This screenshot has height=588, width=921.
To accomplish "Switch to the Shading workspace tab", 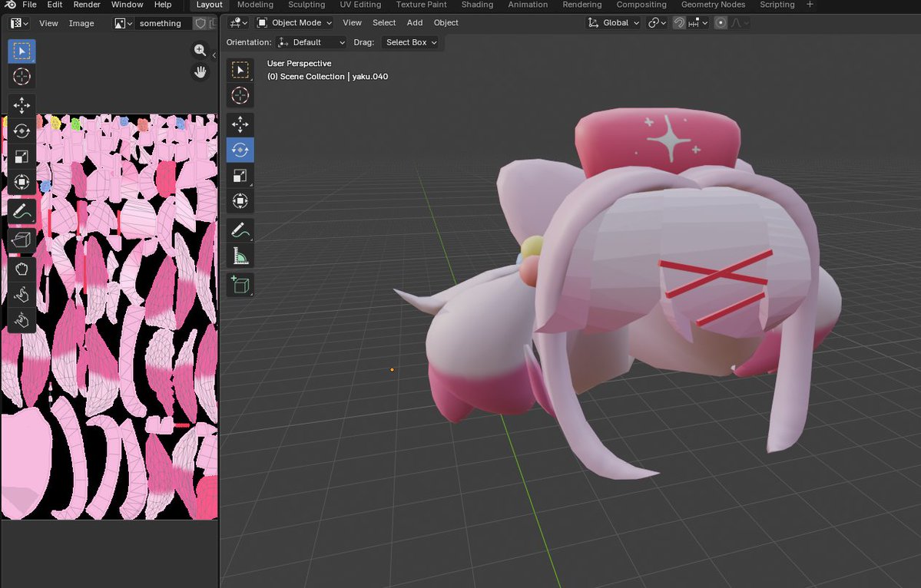I will click(x=477, y=5).
